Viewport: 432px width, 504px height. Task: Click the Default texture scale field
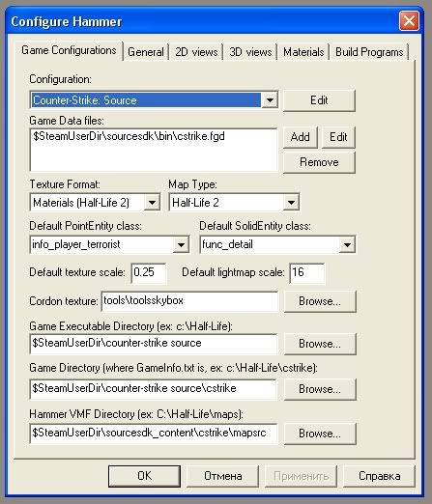[149, 273]
